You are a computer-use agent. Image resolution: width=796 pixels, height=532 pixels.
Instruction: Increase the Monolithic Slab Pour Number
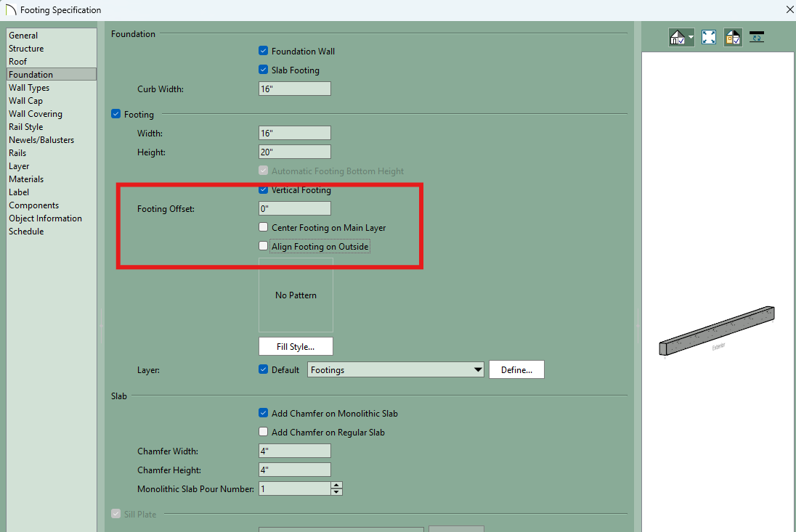(336, 486)
